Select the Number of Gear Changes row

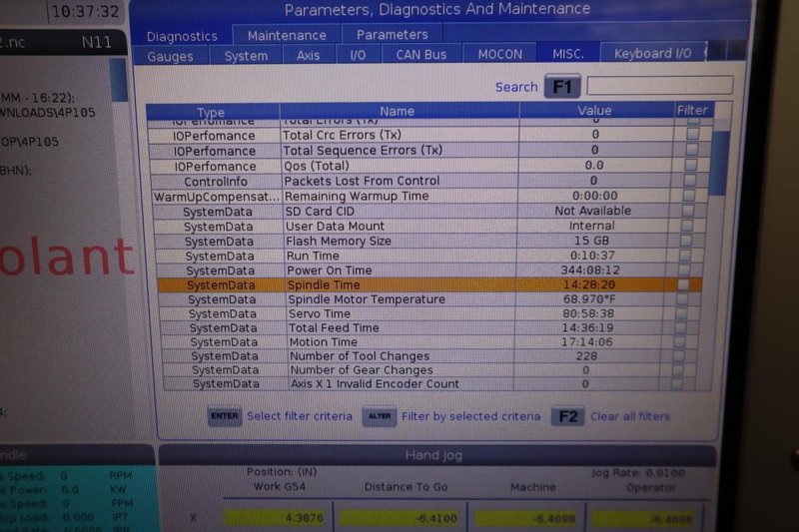[427, 369]
